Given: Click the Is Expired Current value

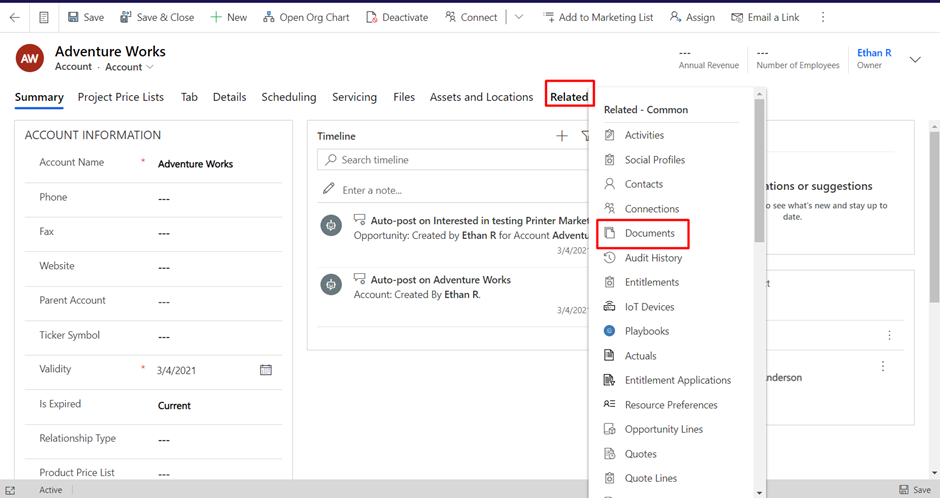Looking at the screenshot, I should pos(174,406).
